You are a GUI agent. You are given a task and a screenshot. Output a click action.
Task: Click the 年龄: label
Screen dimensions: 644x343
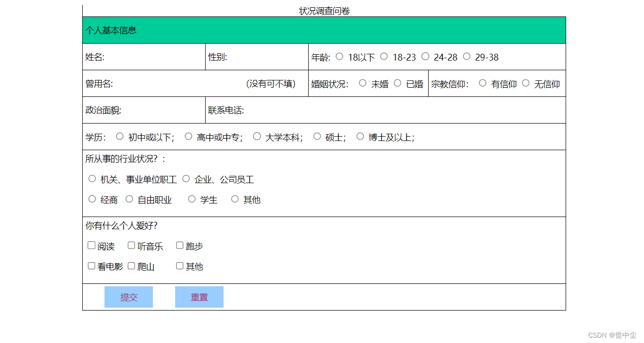point(321,57)
